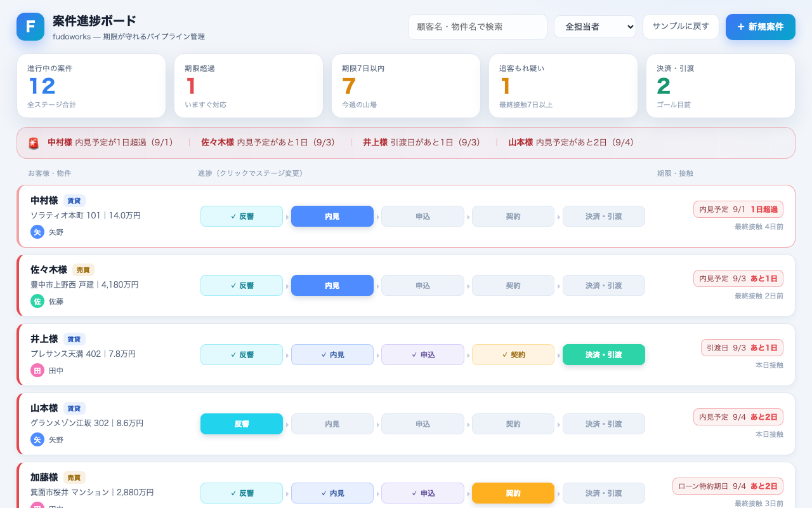Click the blue F app logo
The image size is (812, 508).
click(30, 27)
